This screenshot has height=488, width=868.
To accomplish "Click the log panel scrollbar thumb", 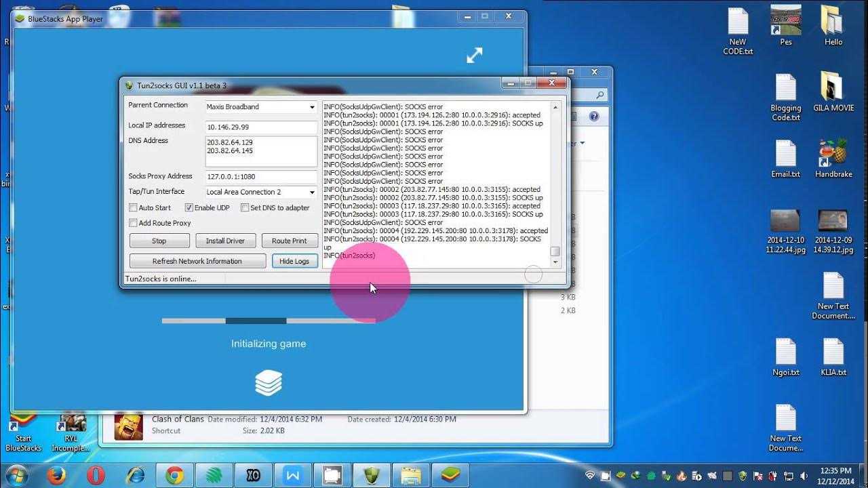I will 555,251.
